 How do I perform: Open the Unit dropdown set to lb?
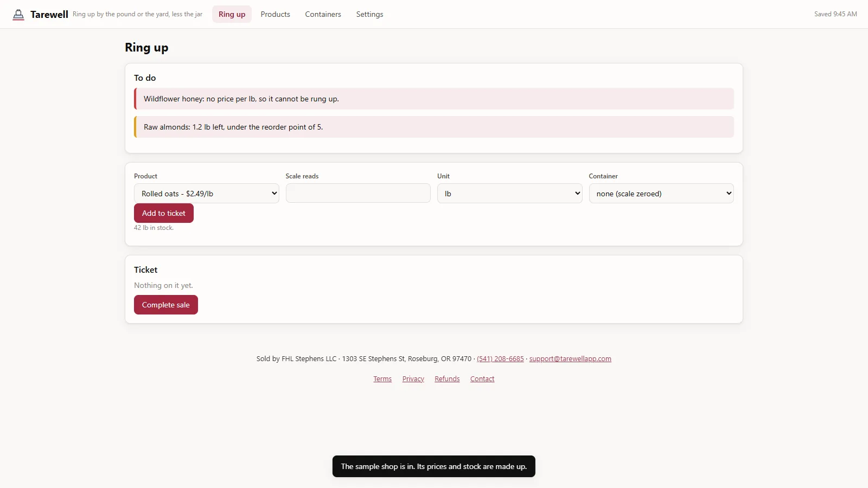[509, 194]
